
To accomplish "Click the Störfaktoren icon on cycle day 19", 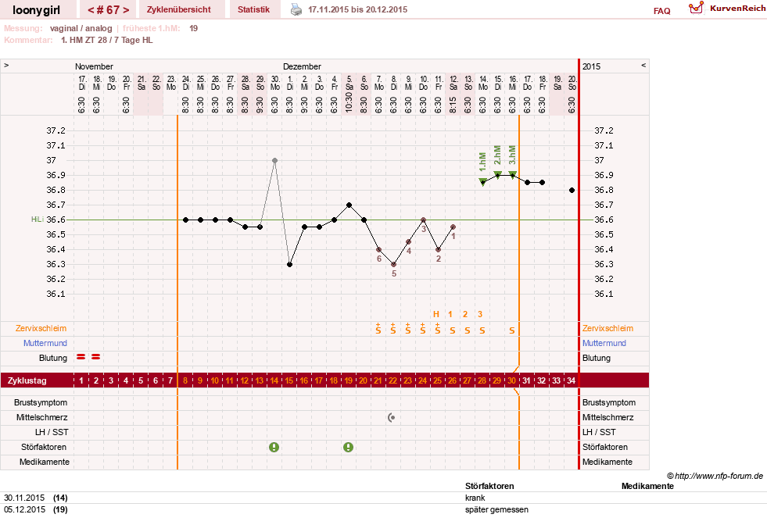I will (x=348, y=447).
